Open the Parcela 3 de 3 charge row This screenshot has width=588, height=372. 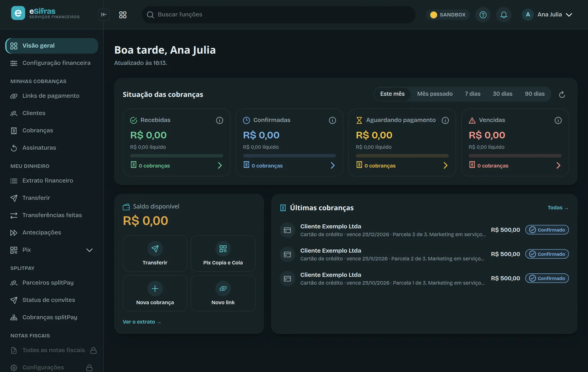[x=424, y=230]
